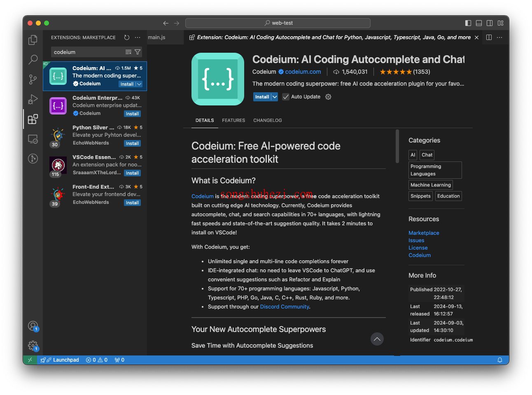Clear extensions search results icon
The width and height of the screenshot is (532, 395).
[x=128, y=52]
